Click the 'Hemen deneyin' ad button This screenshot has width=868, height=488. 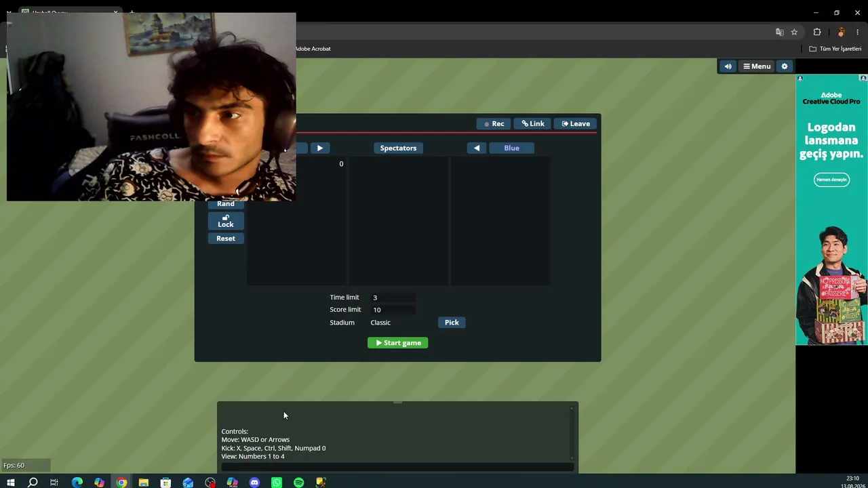(x=831, y=180)
